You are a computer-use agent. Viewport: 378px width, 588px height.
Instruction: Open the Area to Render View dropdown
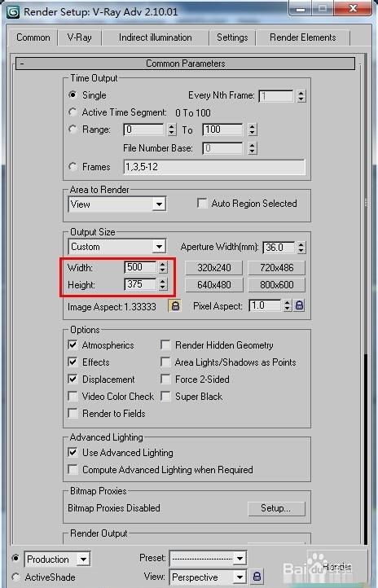coord(117,204)
